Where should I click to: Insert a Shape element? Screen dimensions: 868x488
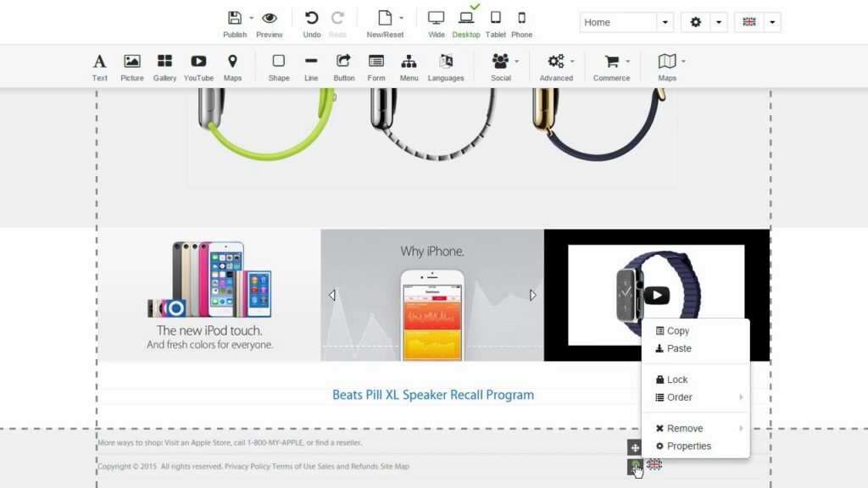278,68
